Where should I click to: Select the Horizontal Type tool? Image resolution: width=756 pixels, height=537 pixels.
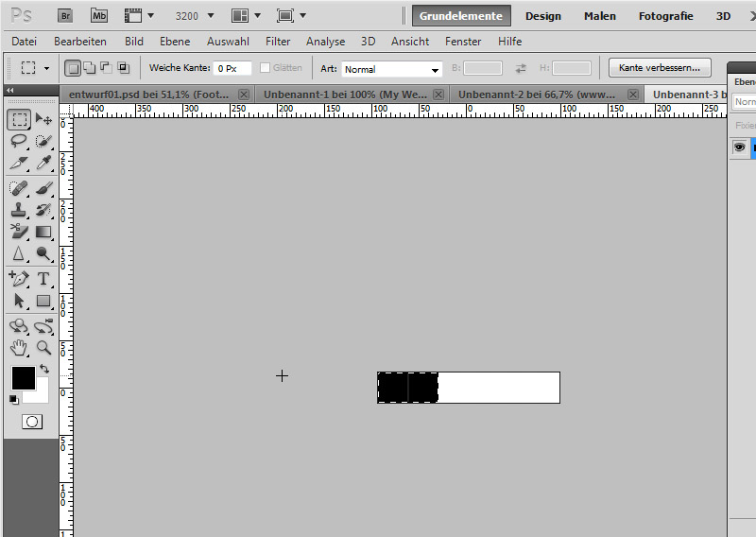click(43, 279)
